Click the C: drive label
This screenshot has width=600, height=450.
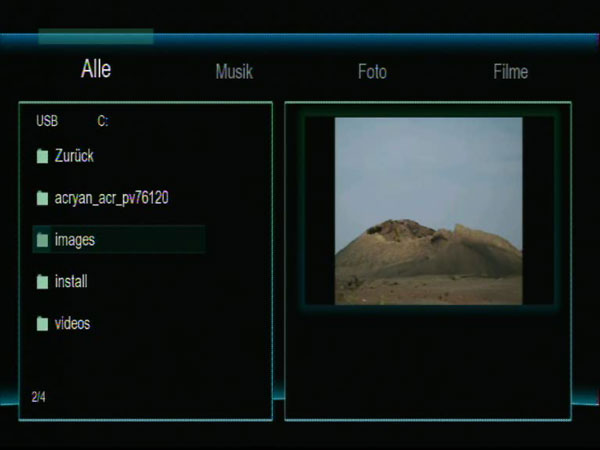coord(103,121)
